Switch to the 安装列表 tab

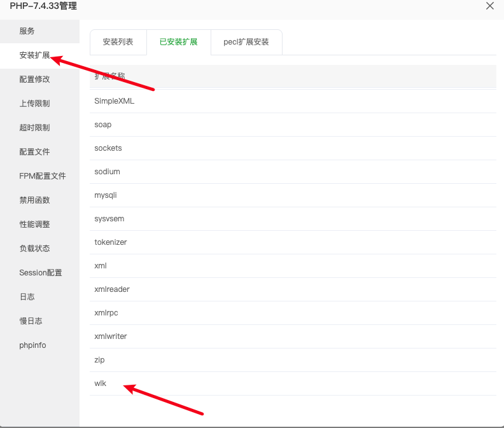[118, 42]
